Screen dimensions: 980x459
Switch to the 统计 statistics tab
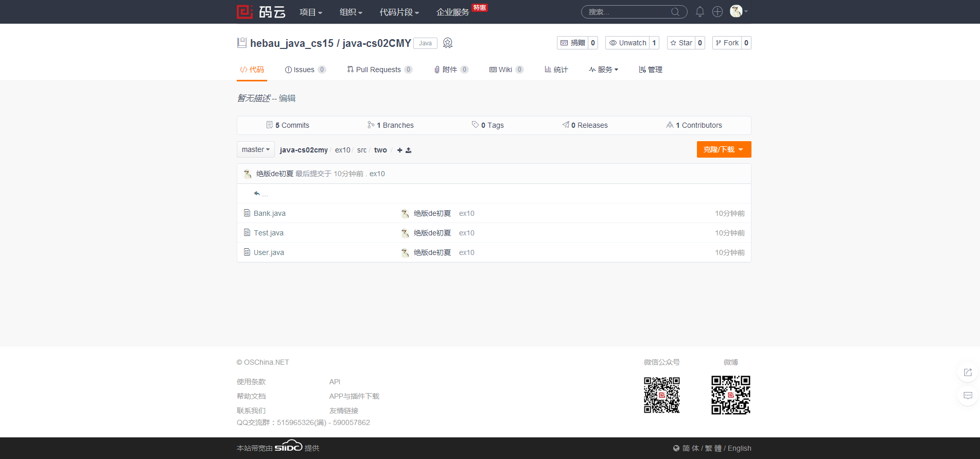coord(556,70)
